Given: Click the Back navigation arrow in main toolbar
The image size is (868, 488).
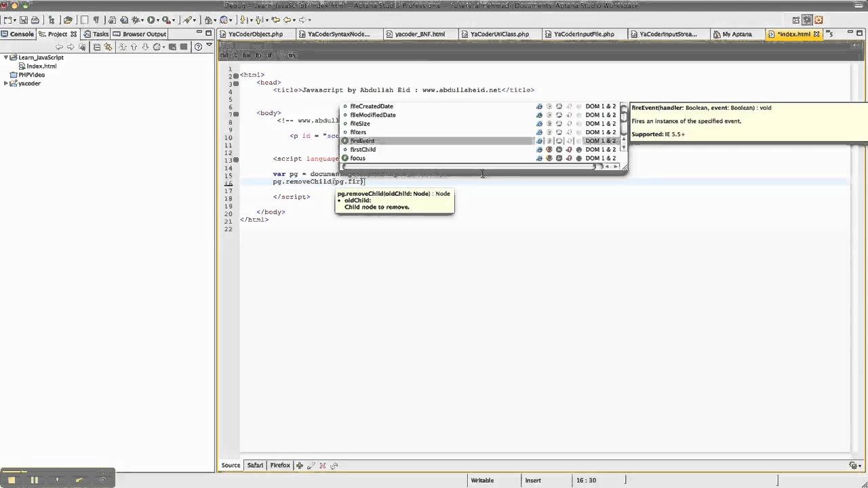Looking at the screenshot, I should (x=287, y=20).
